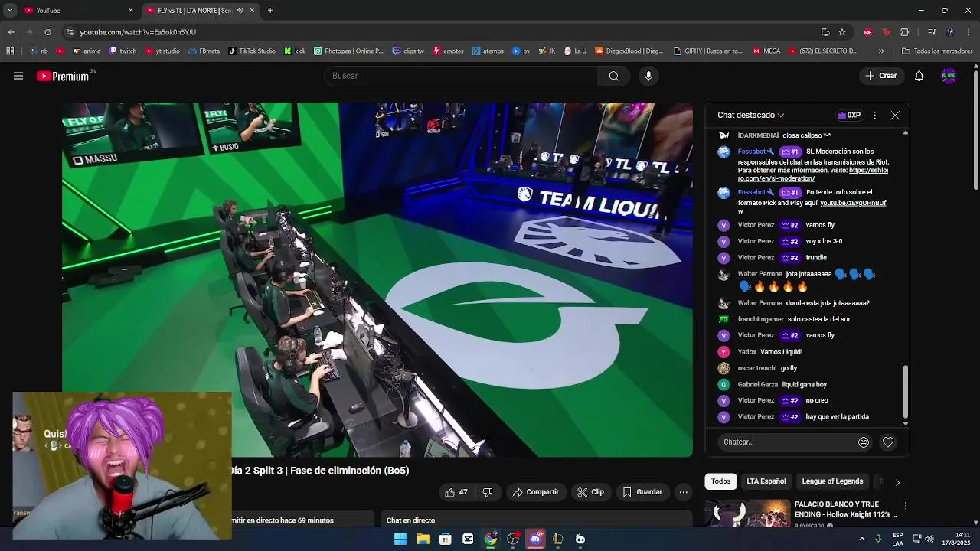
Task: Bookmark this page with the star icon
Action: click(842, 32)
